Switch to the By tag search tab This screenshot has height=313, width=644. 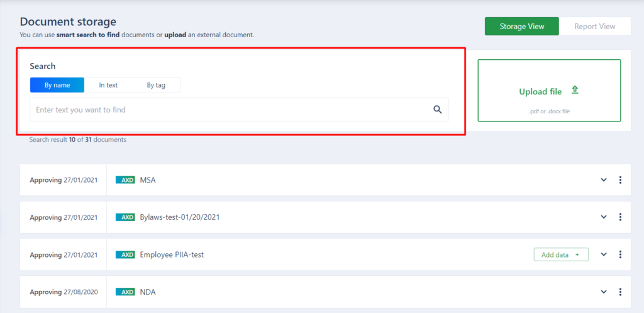tap(156, 85)
